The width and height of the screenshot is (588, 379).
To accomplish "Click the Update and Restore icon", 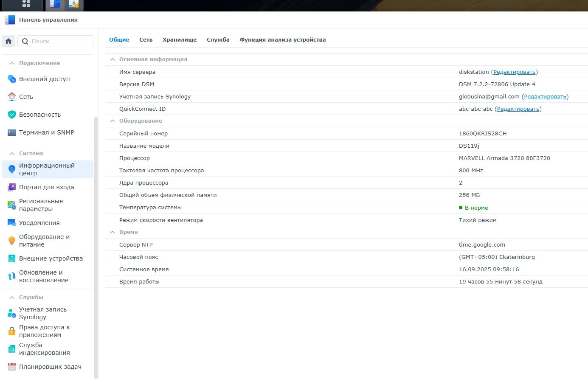I will tap(12, 276).
